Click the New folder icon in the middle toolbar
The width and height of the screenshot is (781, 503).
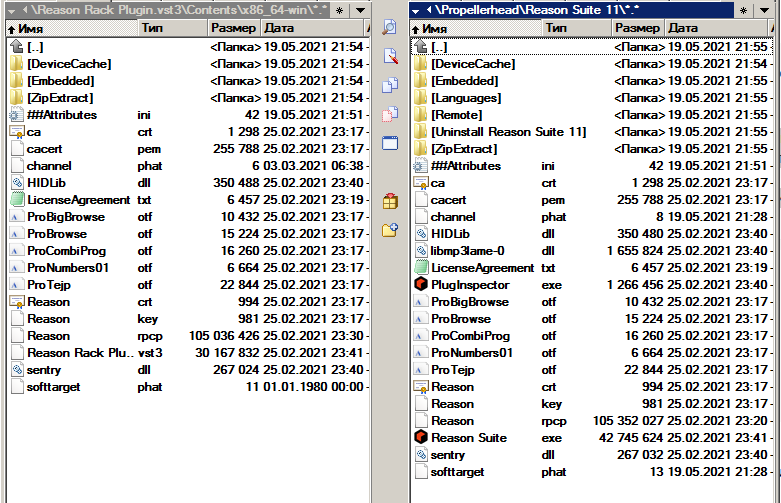[390, 230]
